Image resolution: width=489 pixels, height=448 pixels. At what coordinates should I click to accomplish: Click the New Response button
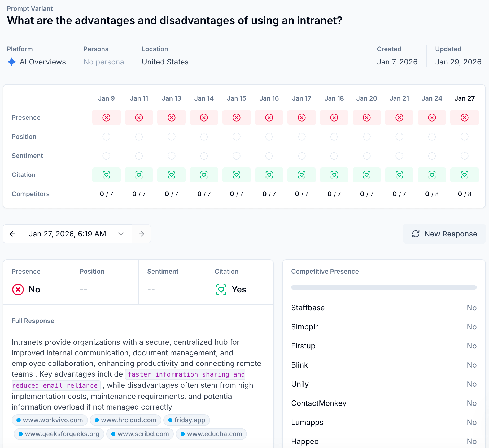[444, 234]
